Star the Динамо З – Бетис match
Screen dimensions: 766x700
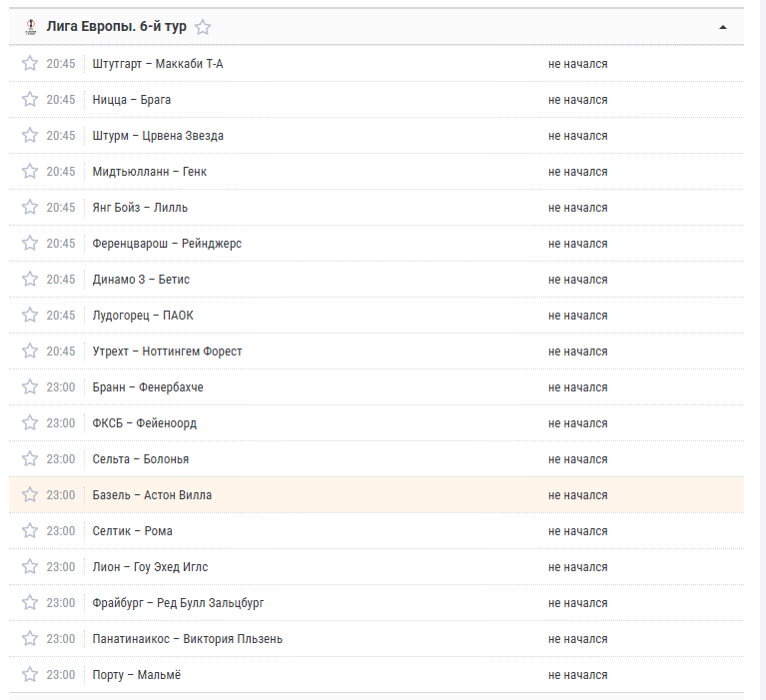pos(30,279)
